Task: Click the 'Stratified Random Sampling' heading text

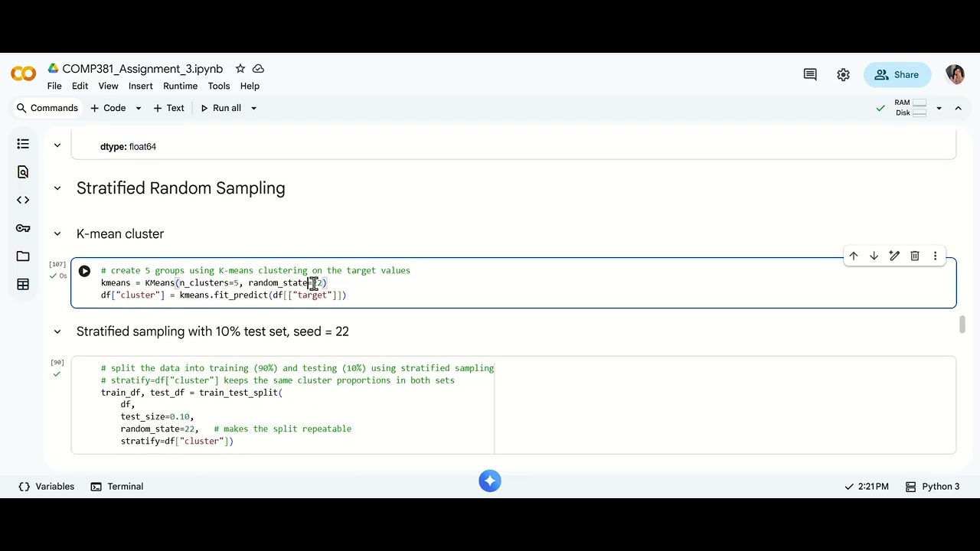Action: (x=181, y=188)
